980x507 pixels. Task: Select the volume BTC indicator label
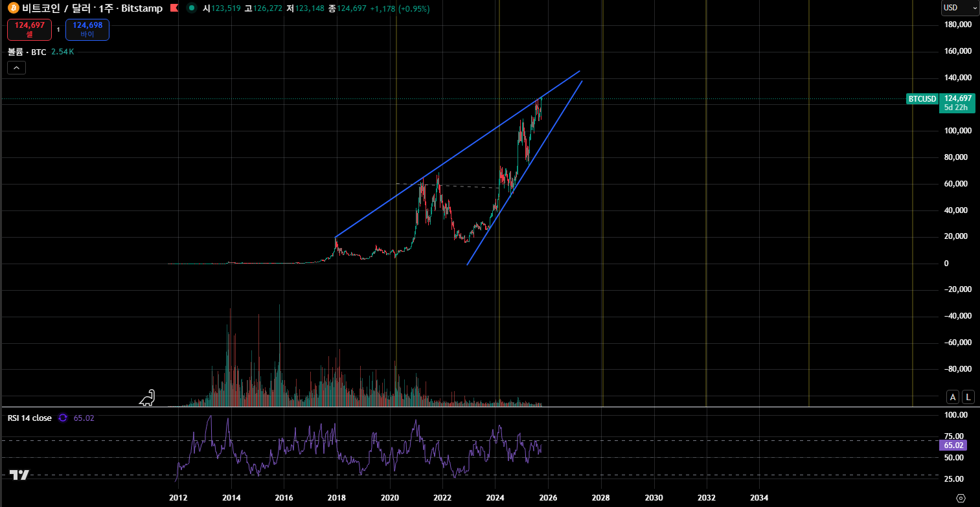27,52
